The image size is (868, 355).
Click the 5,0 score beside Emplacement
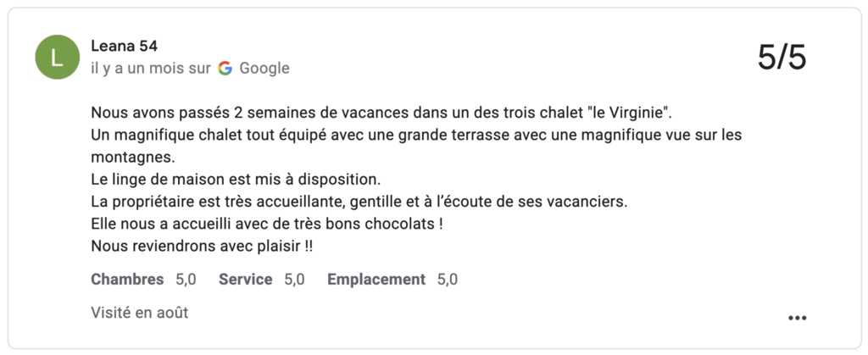448,279
